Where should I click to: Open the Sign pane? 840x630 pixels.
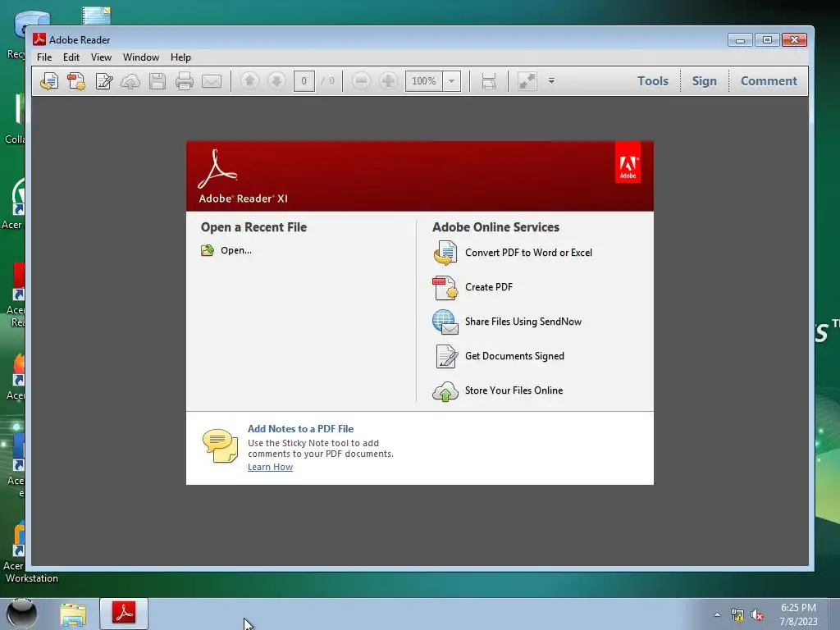pos(704,81)
